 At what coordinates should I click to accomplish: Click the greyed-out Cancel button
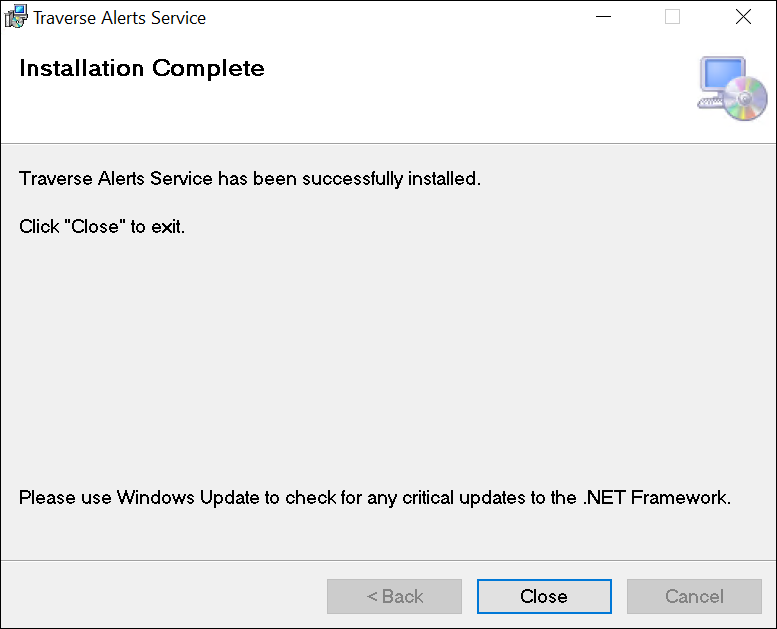click(694, 596)
